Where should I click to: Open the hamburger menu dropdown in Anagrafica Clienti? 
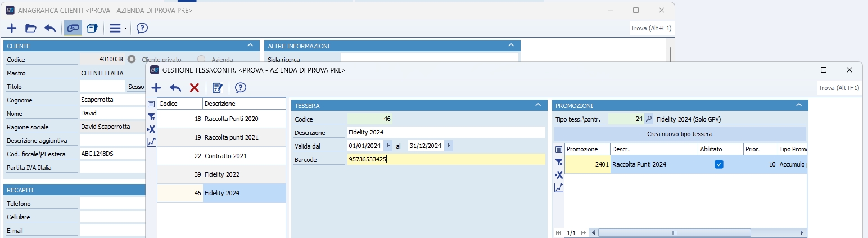tap(118, 28)
